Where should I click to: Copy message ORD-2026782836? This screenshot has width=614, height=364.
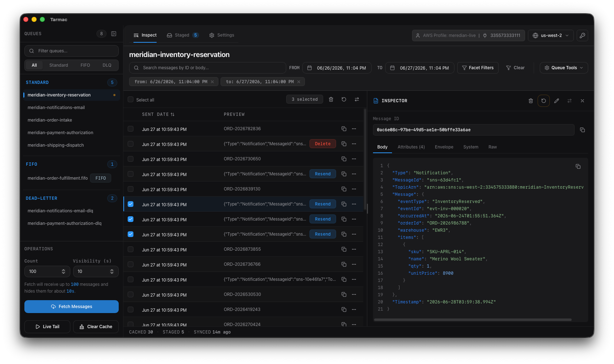pos(344,129)
